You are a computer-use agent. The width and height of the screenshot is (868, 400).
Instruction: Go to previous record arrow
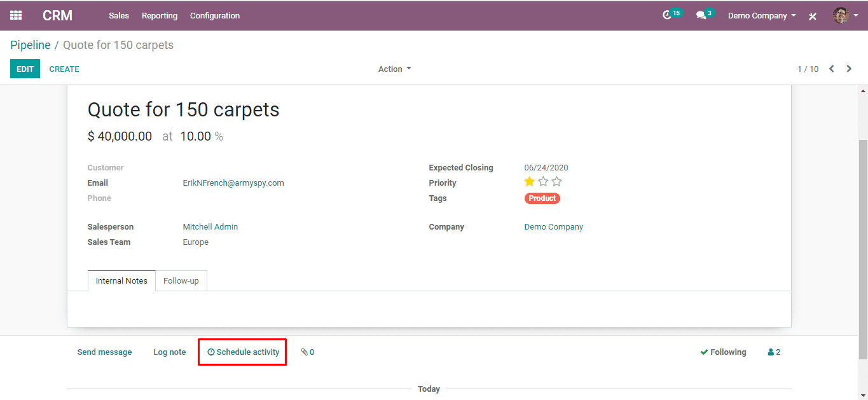[831, 69]
